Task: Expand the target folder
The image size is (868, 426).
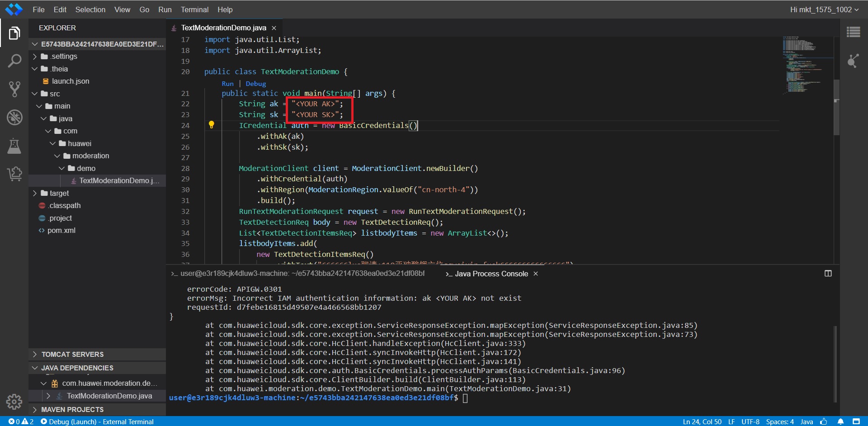Action: [x=59, y=193]
